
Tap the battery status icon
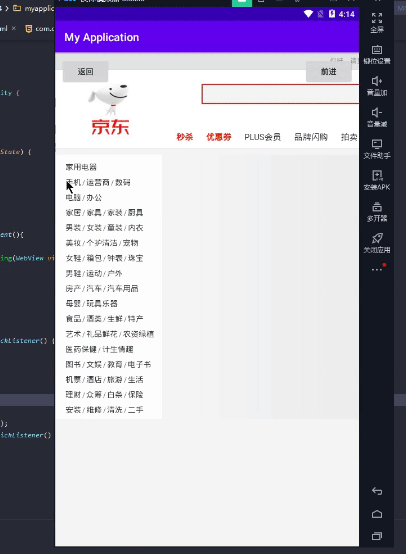tap(331, 14)
